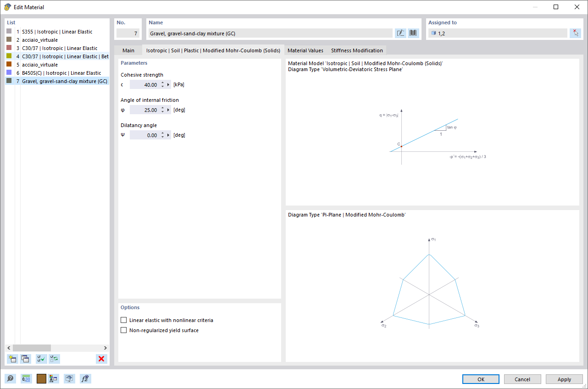This screenshot has width=588, height=389.
Task: Open the material comment editor
Action: (400, 33)
